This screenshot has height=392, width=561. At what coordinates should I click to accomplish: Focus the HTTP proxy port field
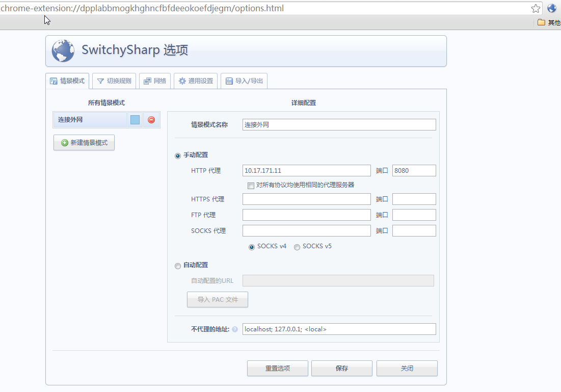pyautogui.click(x=414, y=170)
